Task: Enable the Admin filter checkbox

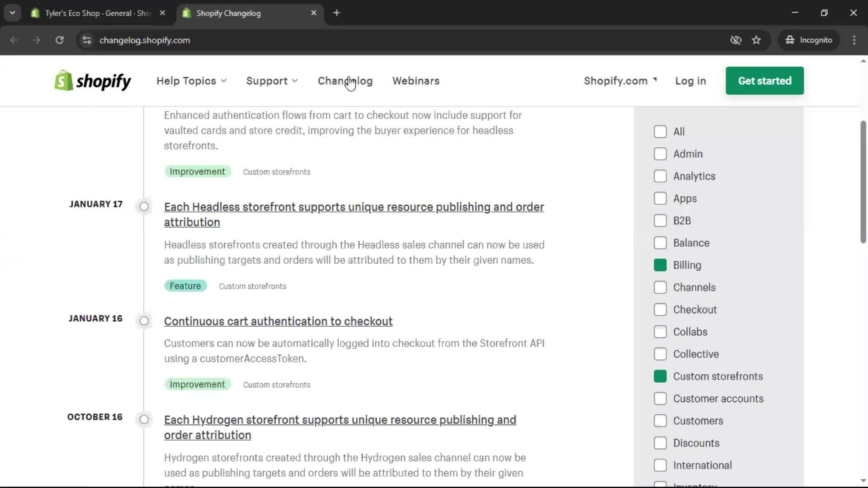Action: 660,154
